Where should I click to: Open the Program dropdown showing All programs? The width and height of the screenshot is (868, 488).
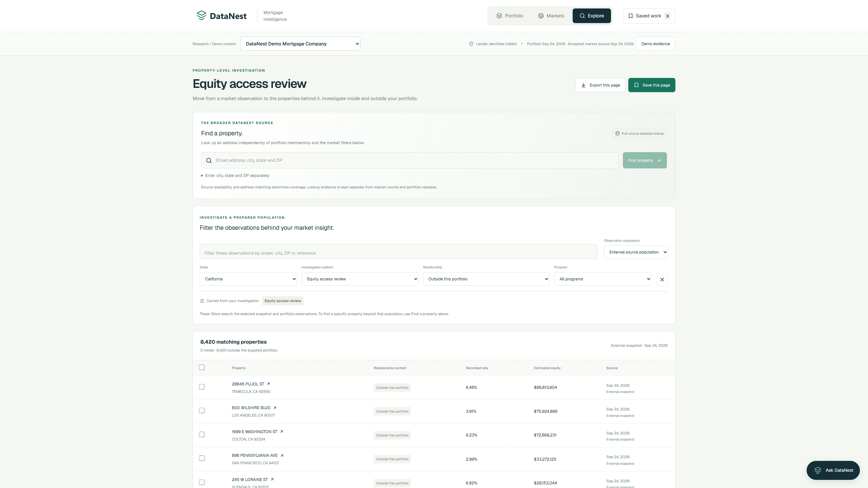[602, 279]
